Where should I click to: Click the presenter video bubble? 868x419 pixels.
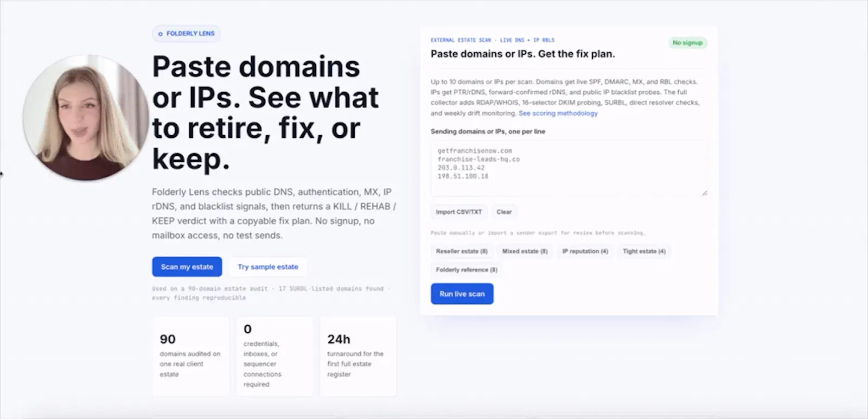85,117
